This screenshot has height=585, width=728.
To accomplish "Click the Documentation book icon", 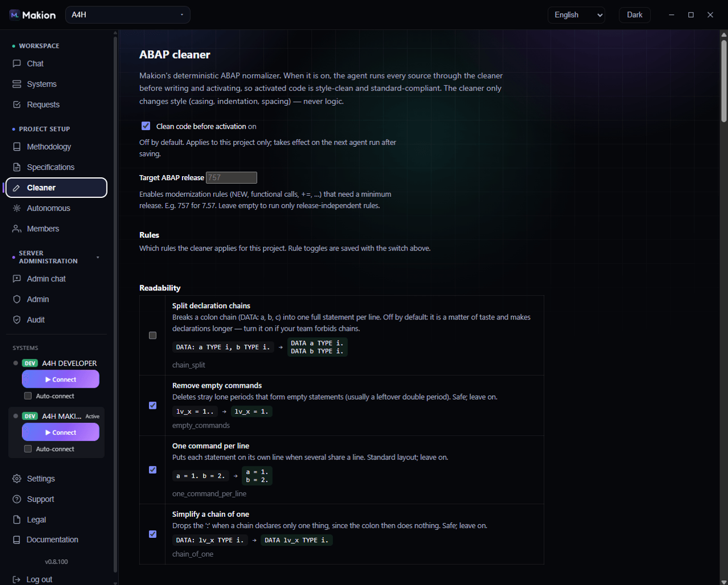I will (17, 540).
